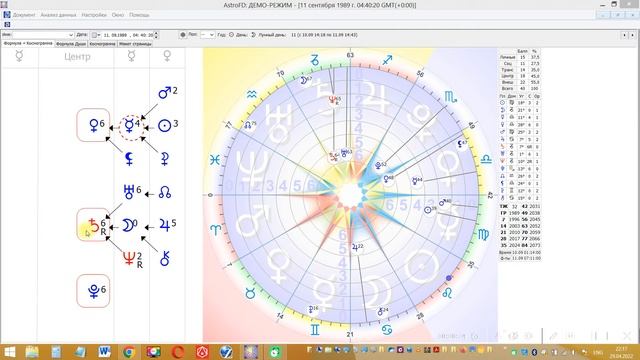Viewport: 640px width, 360px height.
Task: Click the Chiron glyph in formula
Action: click(164, 258)
